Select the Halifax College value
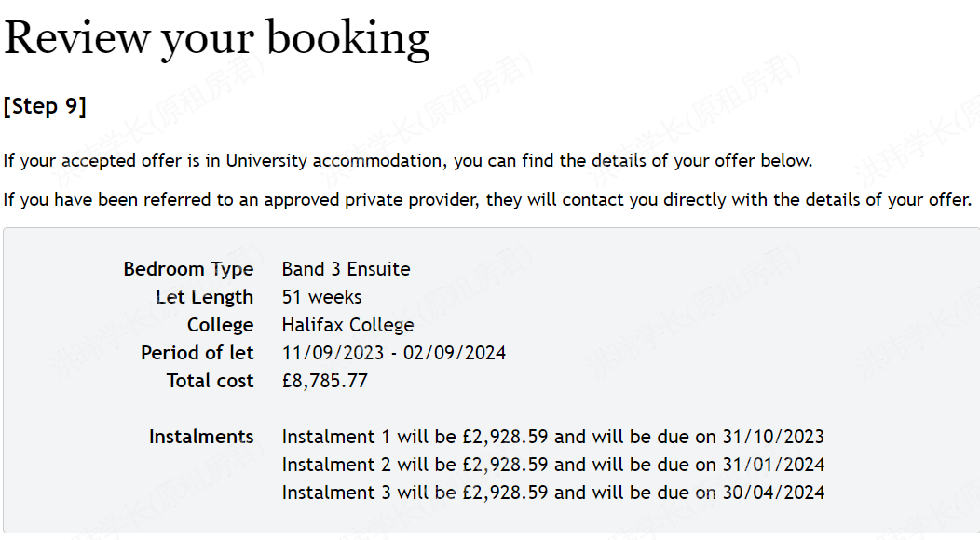 click(347, 325)
